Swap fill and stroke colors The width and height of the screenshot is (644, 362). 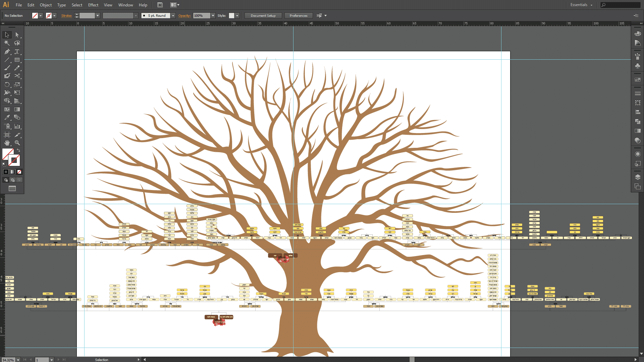pos(18,150)
